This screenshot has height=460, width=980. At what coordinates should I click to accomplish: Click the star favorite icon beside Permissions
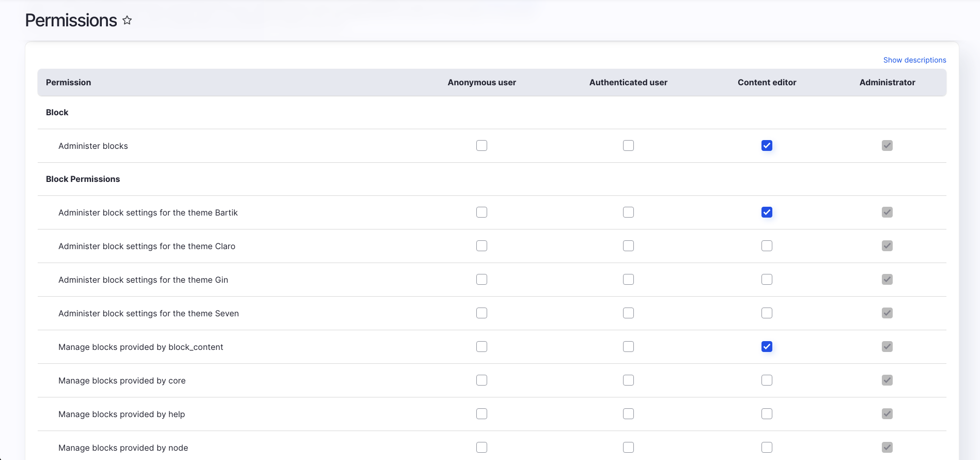pos(127,20)
